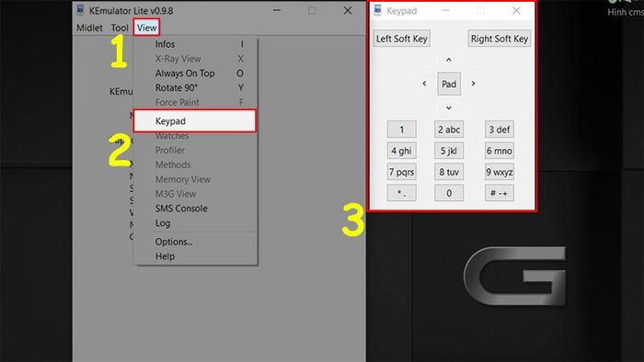Select Infos in the View menu
The width and height of the screenshot is (644, 362).
tap(195, 44)
